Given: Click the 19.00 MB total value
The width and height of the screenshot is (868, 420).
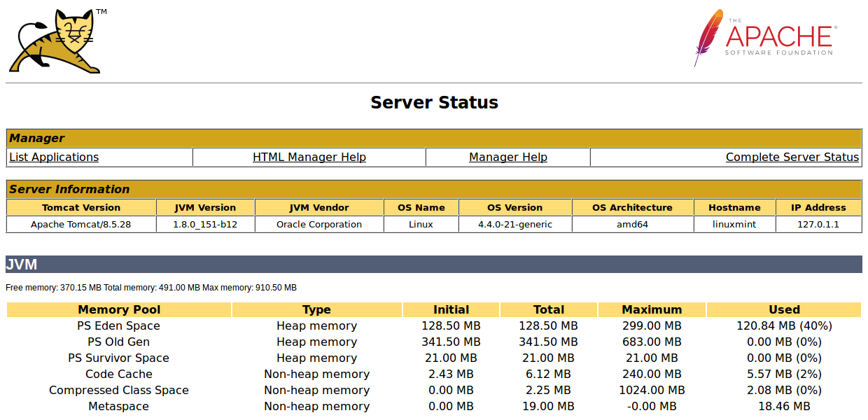Looking at the screenshot, I should pyautogui.click(x=549, y=407).
